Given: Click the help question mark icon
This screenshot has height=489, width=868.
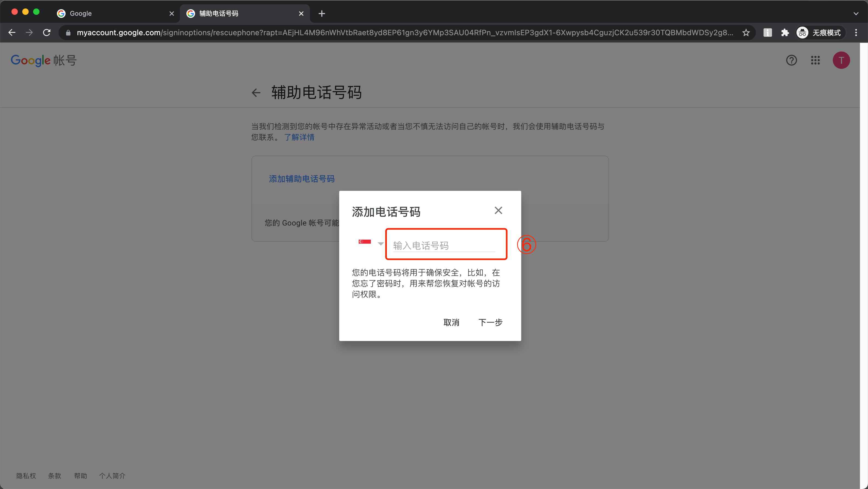Looking at the screenshot, I should coord(792,60).
